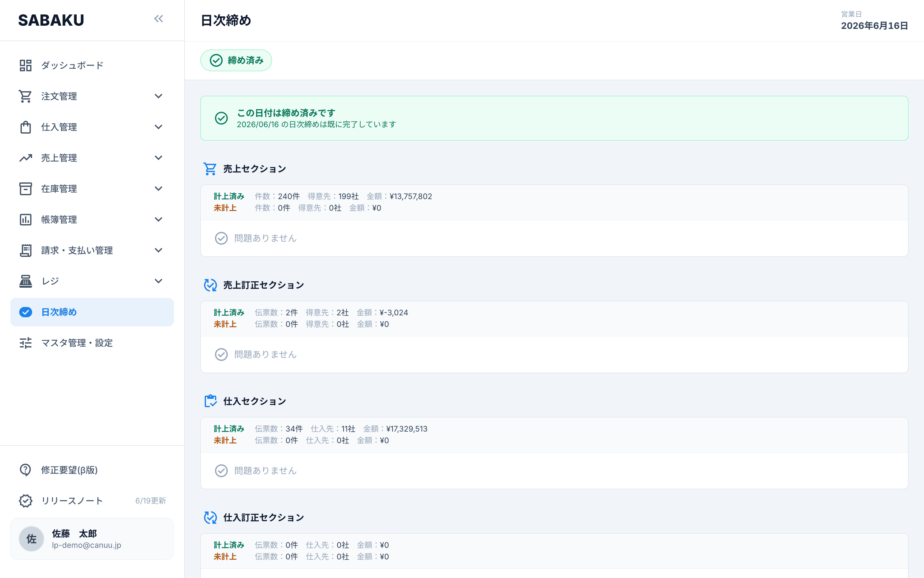Click checkmark icon in 締め済み badge
924x578 pixels.
point(216,60)
